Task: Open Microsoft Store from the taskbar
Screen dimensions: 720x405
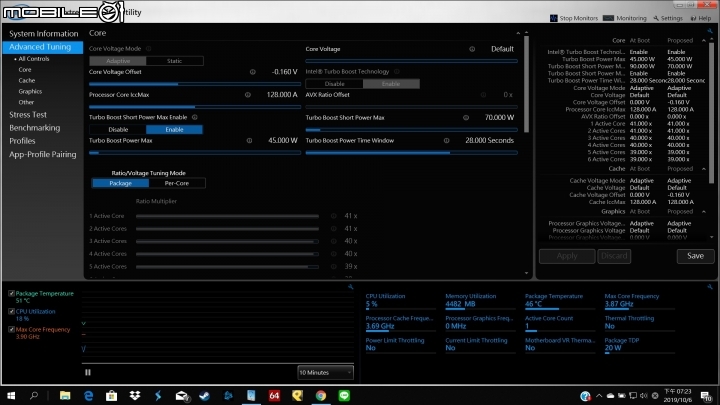Action: coord(112,395)
